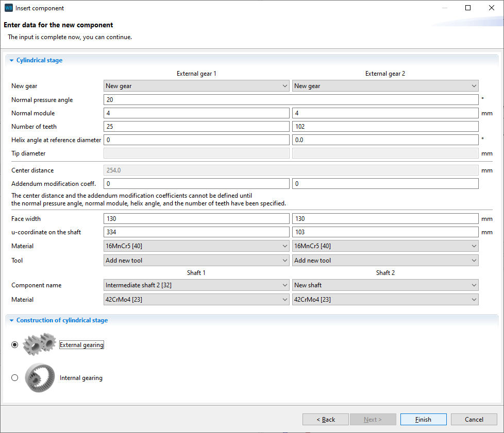The image size is (504, 433).
Task: Click the external gearing gear pair icon
Action: pos(39,344)
